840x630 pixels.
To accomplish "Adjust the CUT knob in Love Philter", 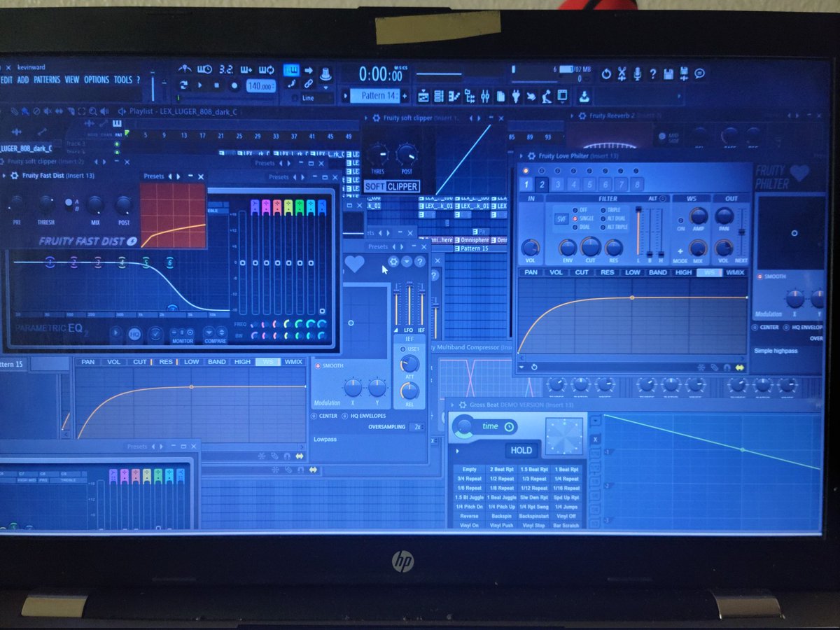I will [x=591, y=246].
